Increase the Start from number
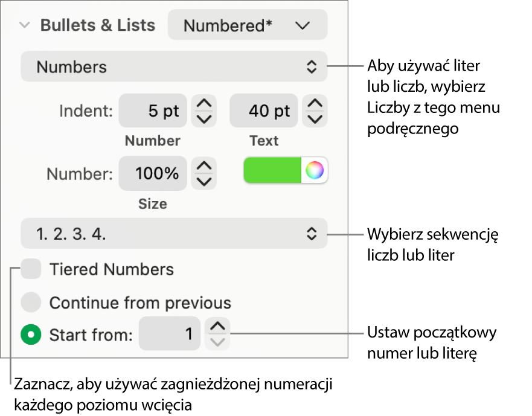The image size is (532, 416). click(x=217, y=327)
